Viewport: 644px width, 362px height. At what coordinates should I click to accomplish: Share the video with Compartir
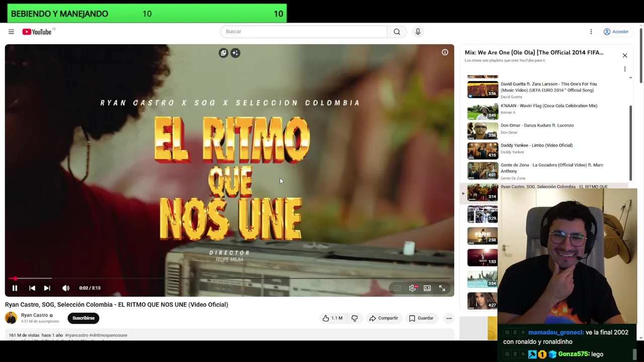pos(383,318)
